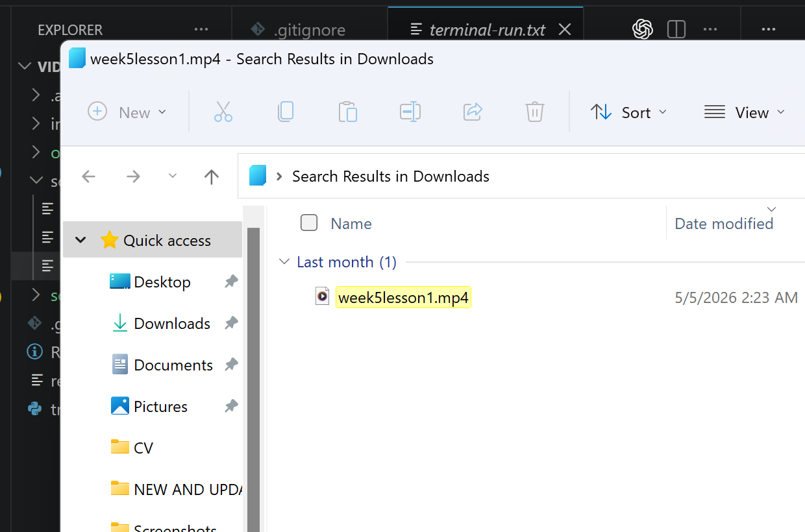Open the New dropdown button
The height and width of the screenshot is (532, 805).
pyautogui.click(x=127, y=112)
